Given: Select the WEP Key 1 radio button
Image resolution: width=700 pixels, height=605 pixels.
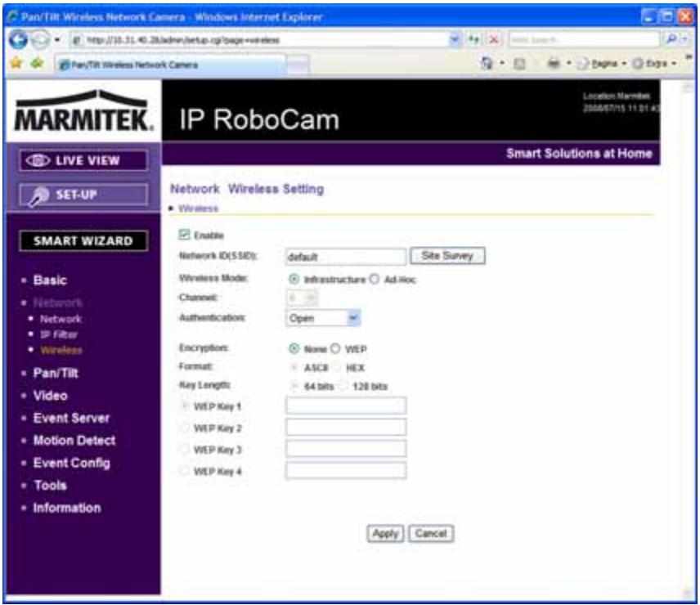Looking at the screenshot, I should pos(184,406).
